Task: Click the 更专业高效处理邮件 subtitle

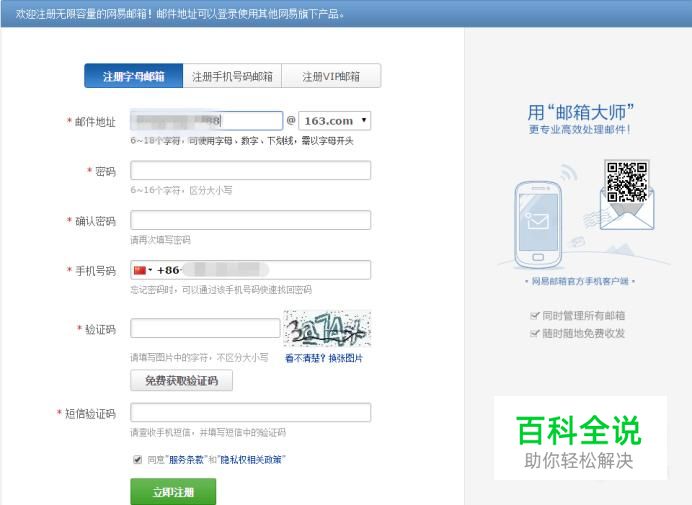Action: click(x=580, y=129)
